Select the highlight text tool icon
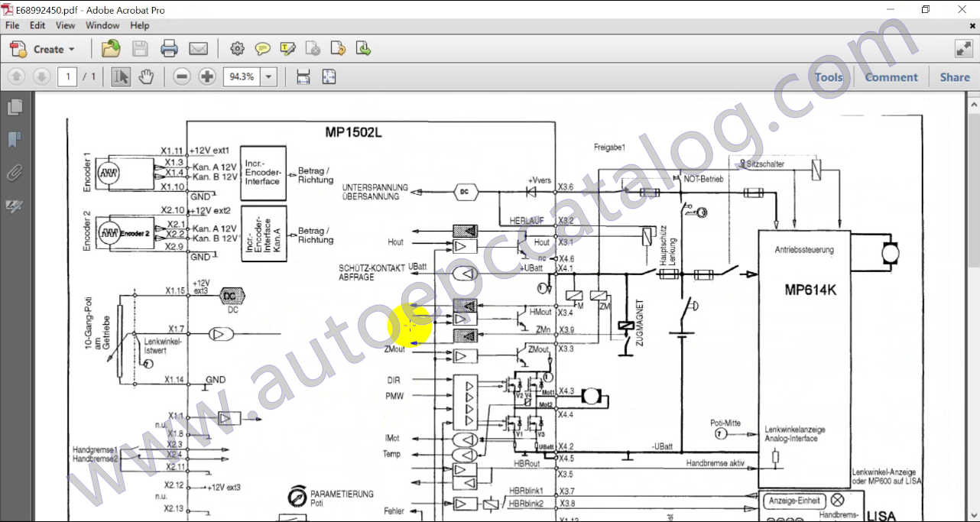 pos(288,49)
